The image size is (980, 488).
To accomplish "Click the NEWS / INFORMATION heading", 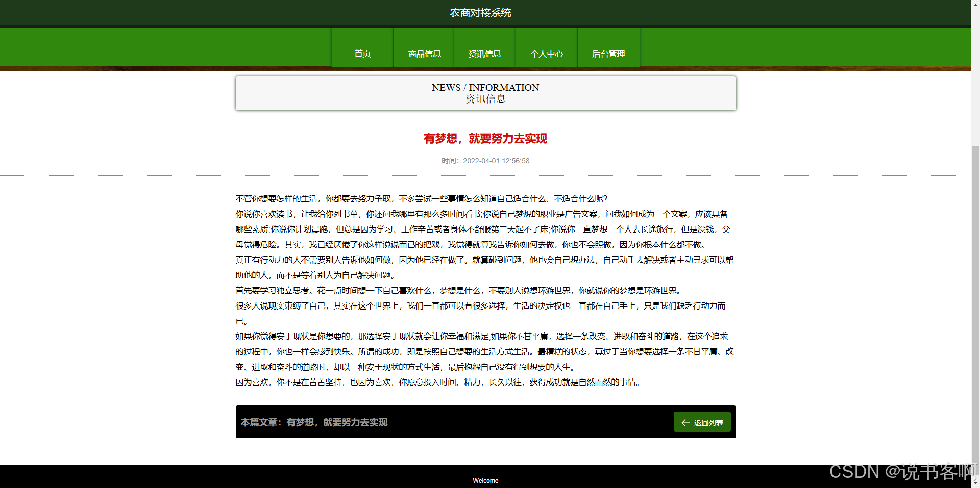I will coord(485,87).
